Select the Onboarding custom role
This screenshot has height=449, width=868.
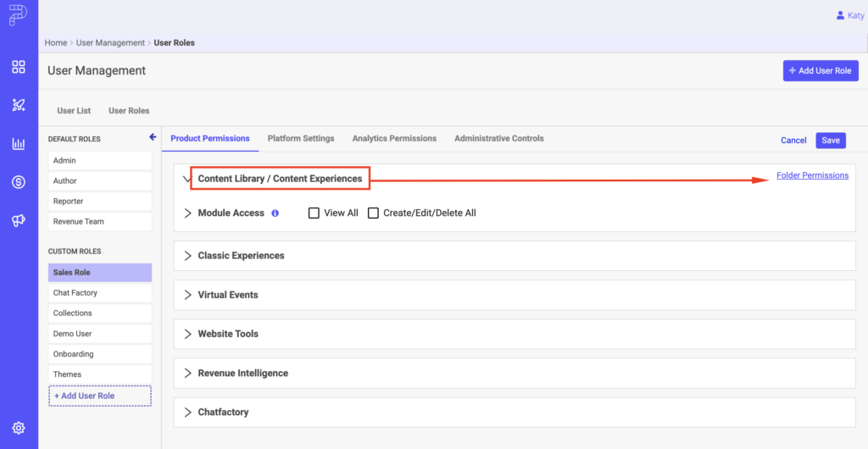(100, 354)
